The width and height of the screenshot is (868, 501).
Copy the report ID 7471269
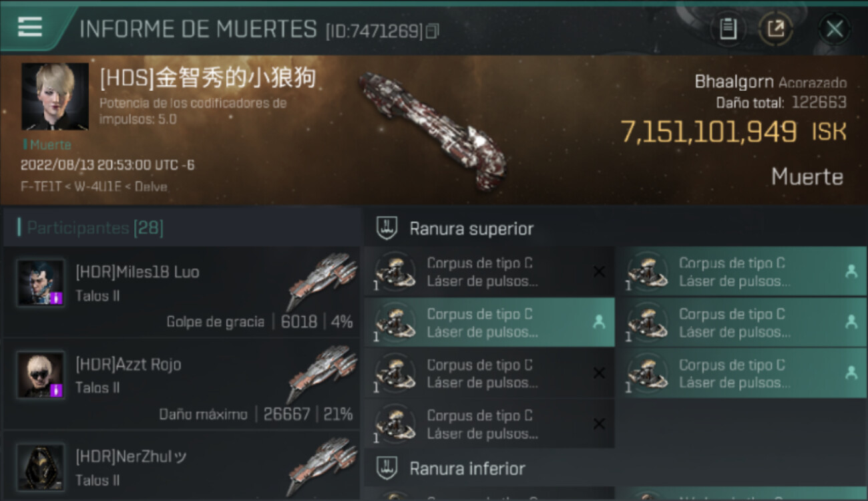(433, 31)
